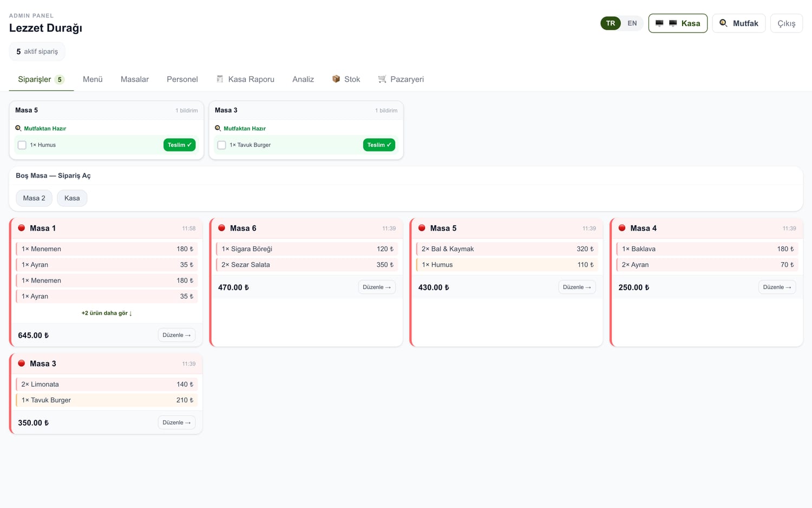
Task: Open the Analiz tab
Action: pos(303,79)
